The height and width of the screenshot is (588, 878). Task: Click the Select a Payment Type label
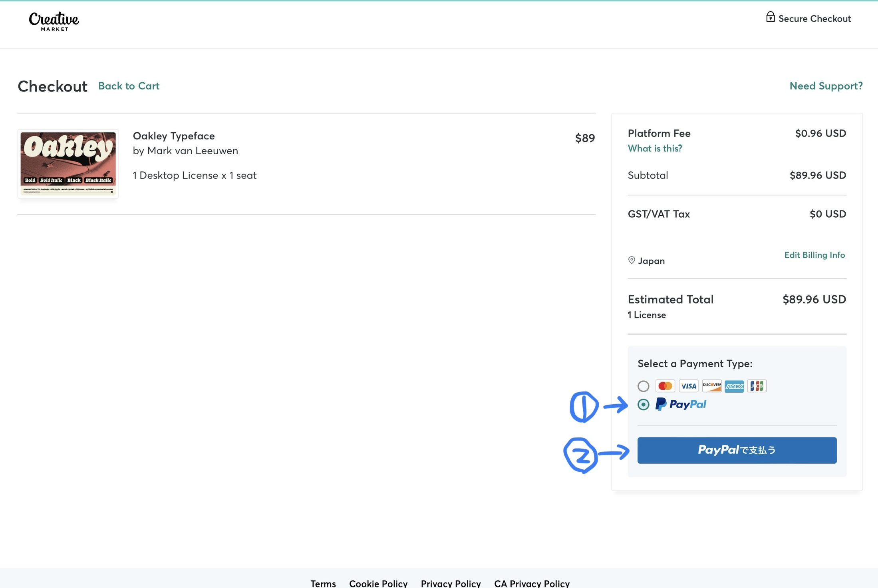695,364
